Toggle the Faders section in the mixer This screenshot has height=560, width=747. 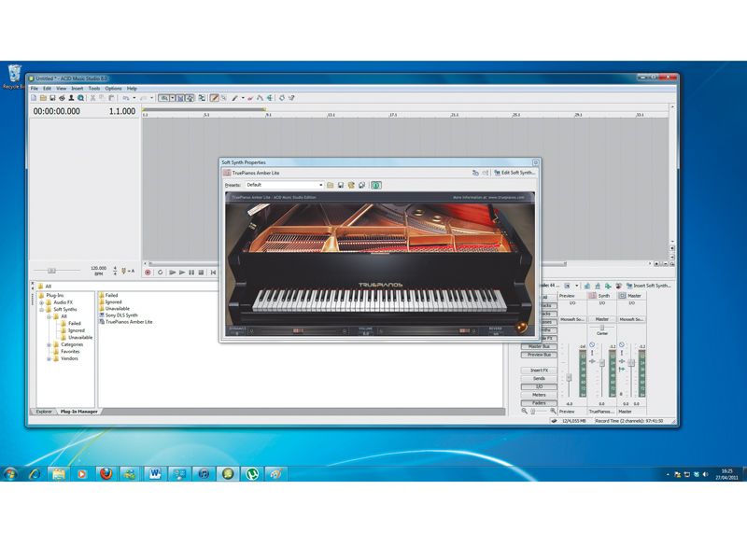(x=539, y=403)
